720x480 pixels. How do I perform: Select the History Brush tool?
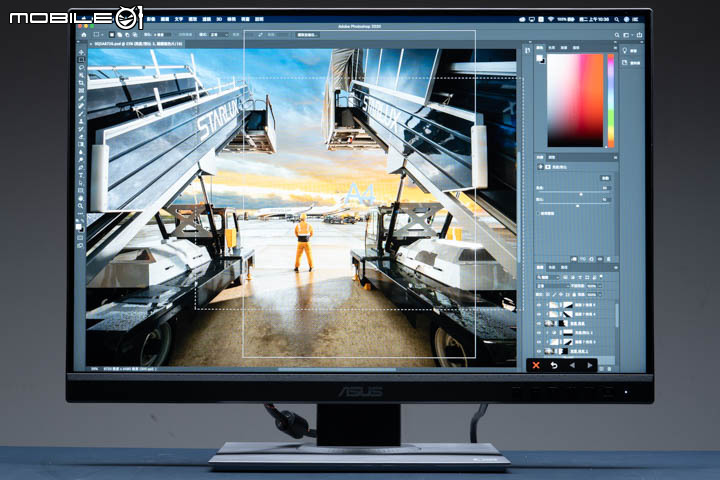click(82, 129)
